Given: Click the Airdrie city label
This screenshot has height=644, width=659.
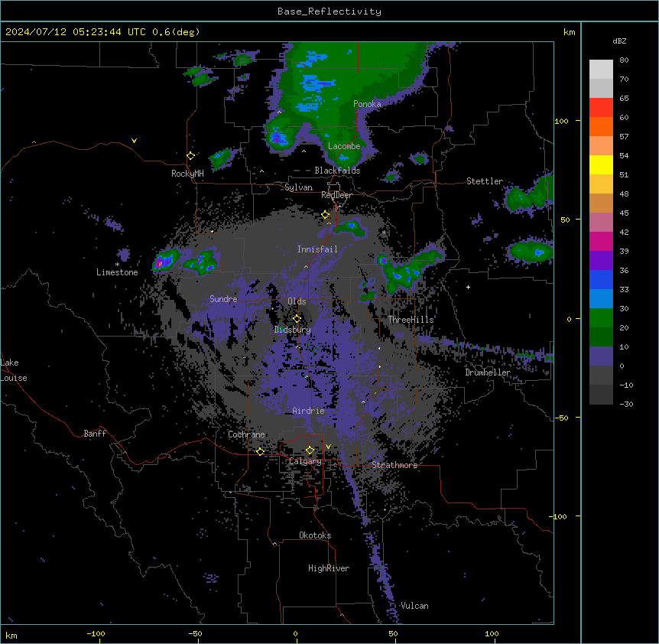Looking at the screenshot, I should pos(309,411).
